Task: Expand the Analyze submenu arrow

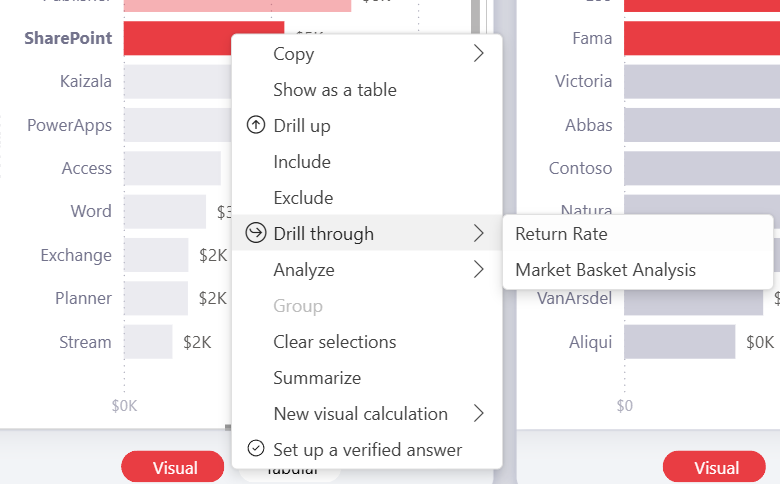Action: [x=478, y=269]
